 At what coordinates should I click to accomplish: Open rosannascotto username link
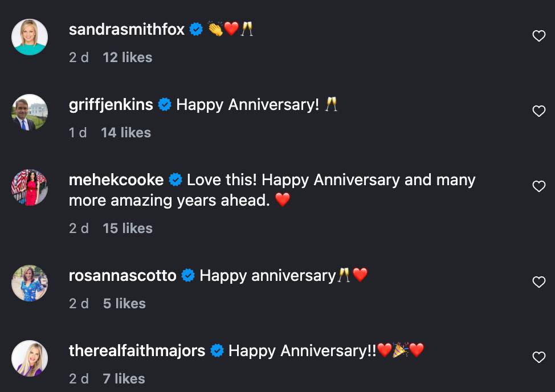[123, 276]
